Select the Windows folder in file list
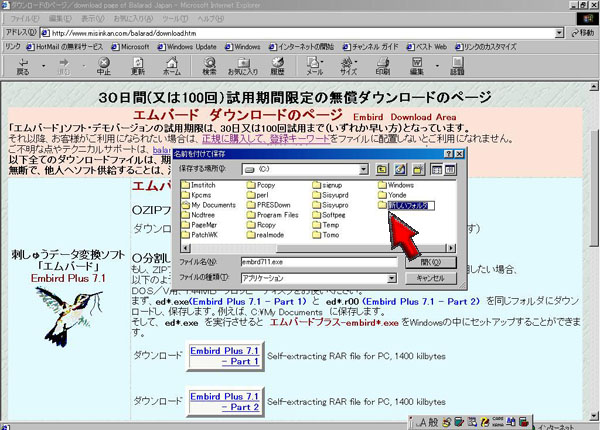The image size is (600, 430). coord(396,185)
